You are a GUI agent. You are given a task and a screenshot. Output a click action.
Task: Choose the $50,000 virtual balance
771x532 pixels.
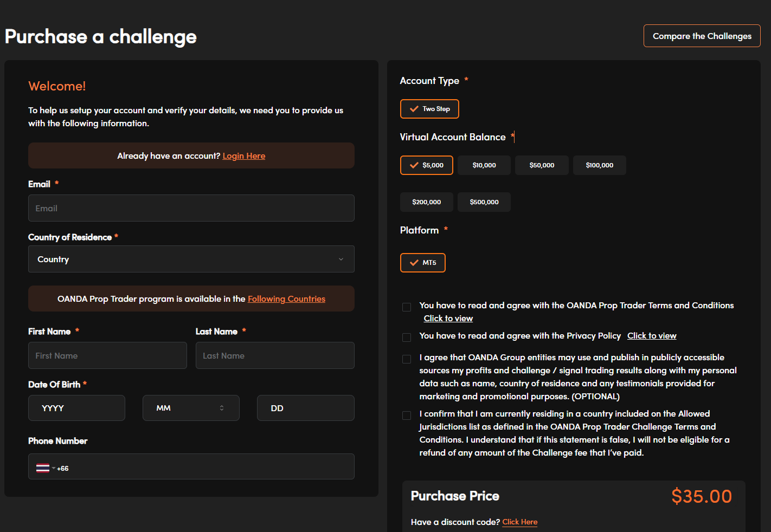542,165
